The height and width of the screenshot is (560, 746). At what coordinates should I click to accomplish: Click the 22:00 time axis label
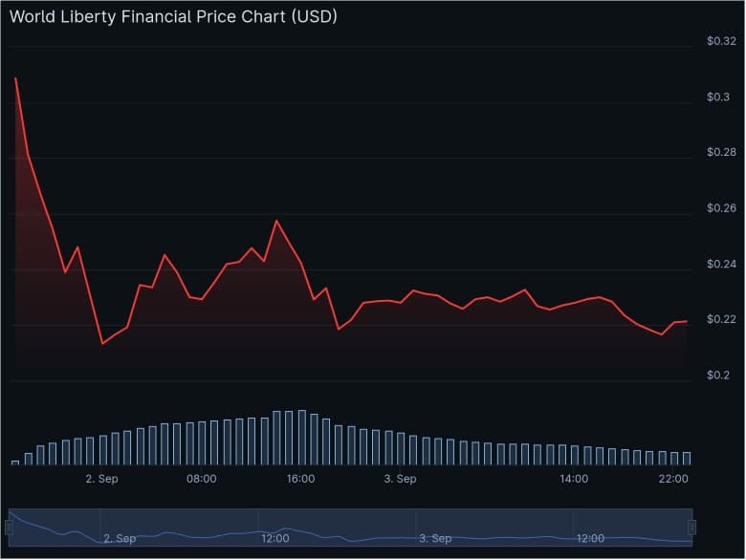673,479
